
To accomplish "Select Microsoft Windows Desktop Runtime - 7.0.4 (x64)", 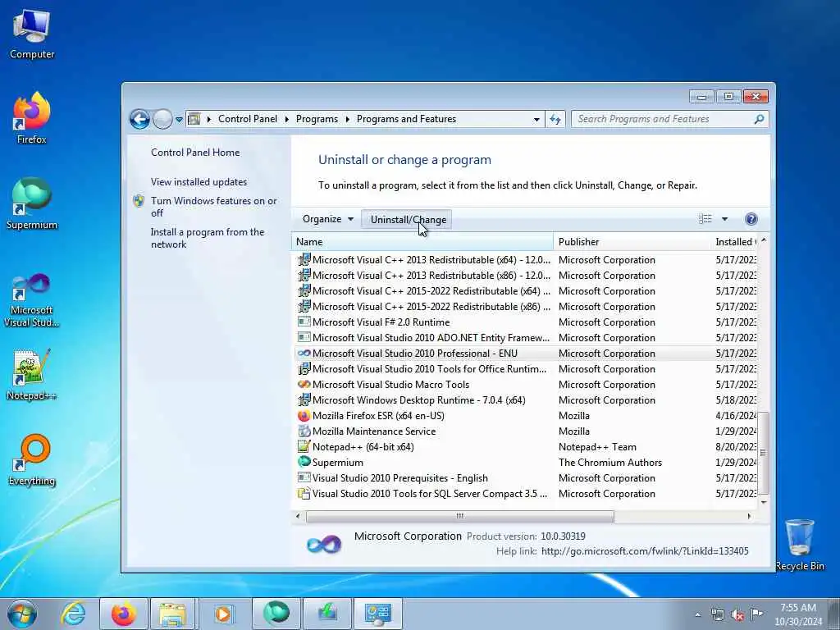I will tap(525, 400).
